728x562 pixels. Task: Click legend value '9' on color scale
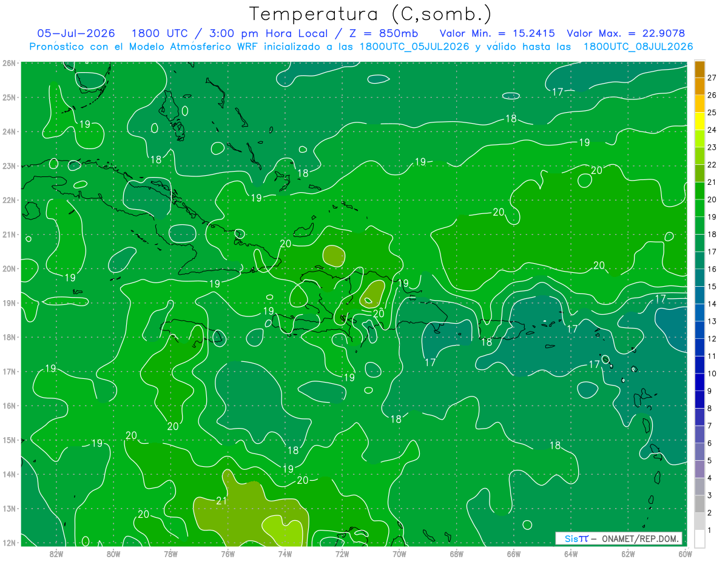710,391
